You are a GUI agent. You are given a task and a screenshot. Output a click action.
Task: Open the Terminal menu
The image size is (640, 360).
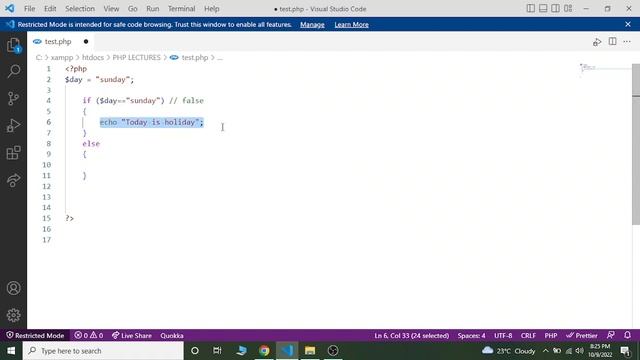coord(182,9)
